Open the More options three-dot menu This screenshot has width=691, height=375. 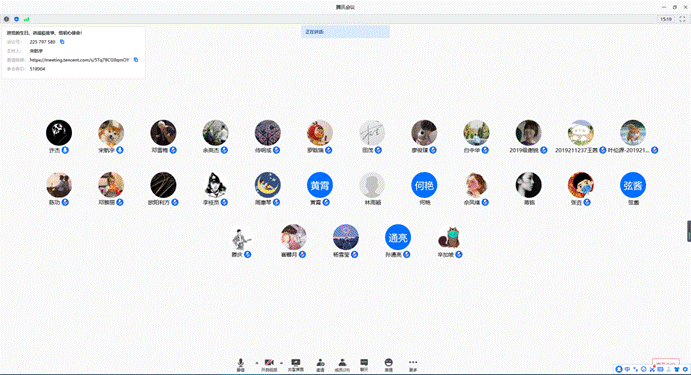pos(413,365)
